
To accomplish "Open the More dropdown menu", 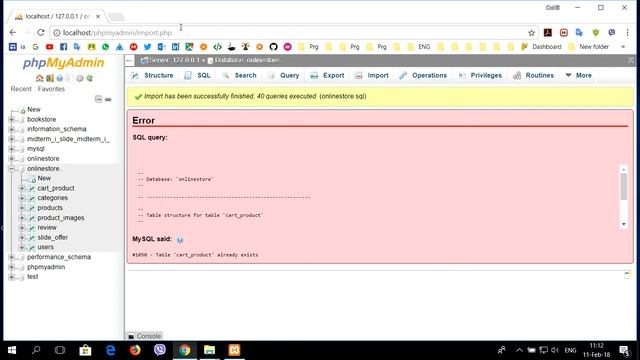I will 578,76.
